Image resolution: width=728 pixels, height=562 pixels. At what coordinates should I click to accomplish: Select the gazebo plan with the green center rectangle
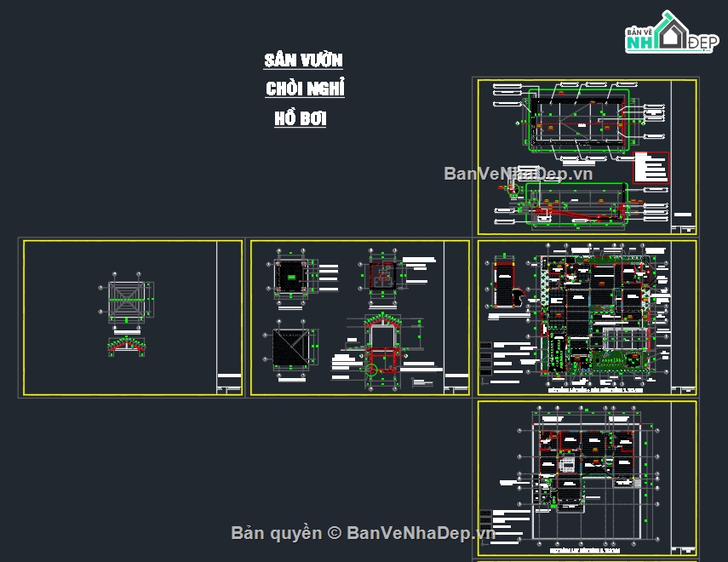(292, 276)
